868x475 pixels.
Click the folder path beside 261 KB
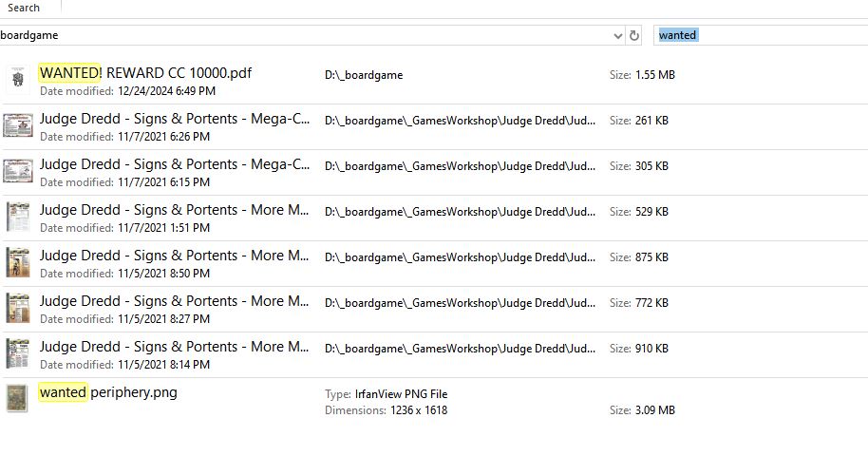click(460, 121)
